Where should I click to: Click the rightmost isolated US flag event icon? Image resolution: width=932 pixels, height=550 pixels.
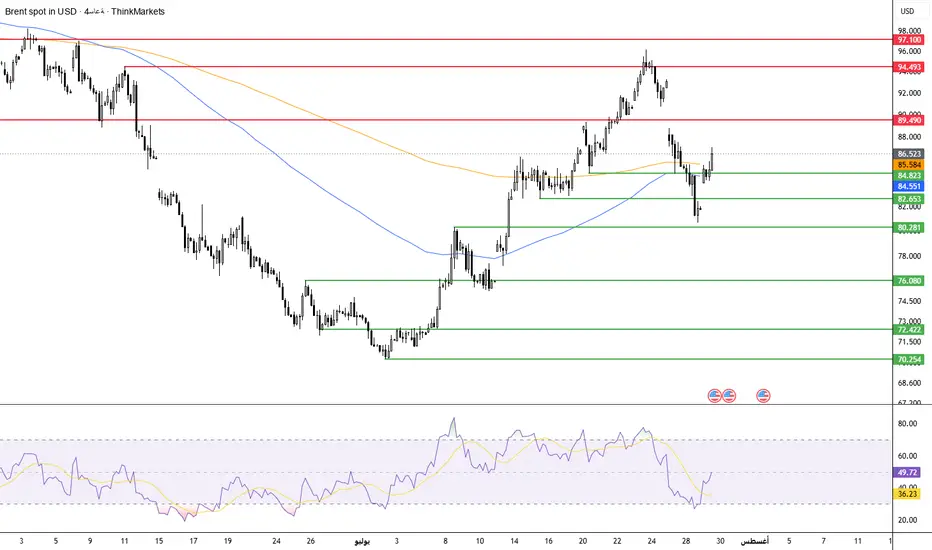pos(763,395)
